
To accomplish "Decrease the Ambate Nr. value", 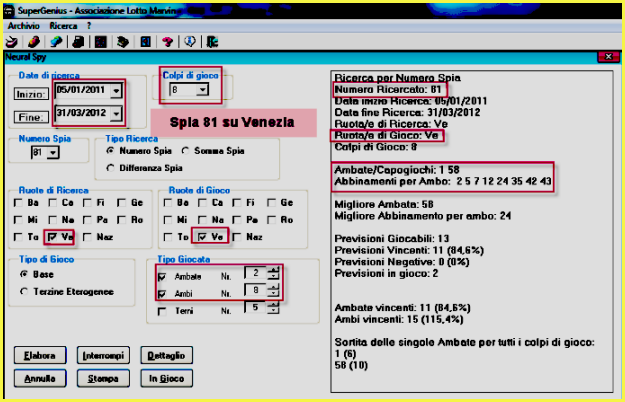I will [273, 276].
